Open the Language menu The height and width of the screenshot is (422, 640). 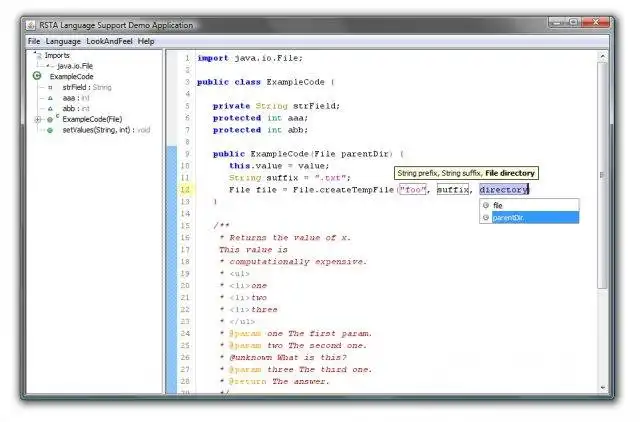point(63,41)
